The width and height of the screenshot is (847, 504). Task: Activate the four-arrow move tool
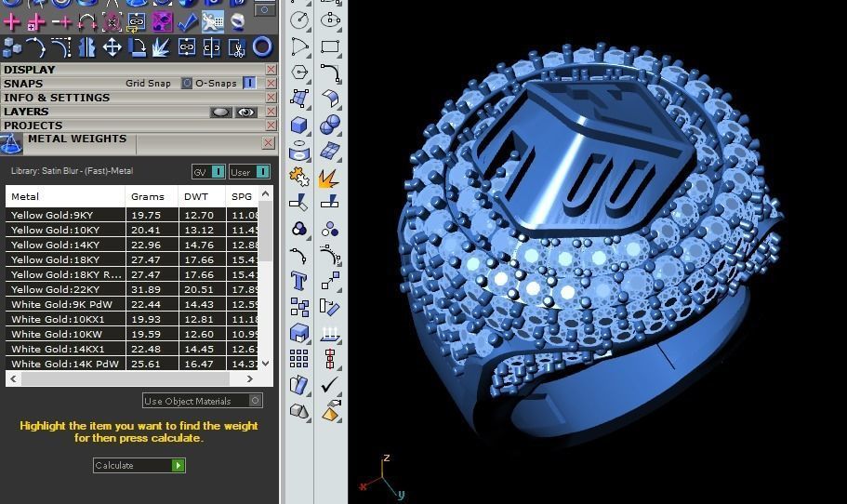click(112, 47)
